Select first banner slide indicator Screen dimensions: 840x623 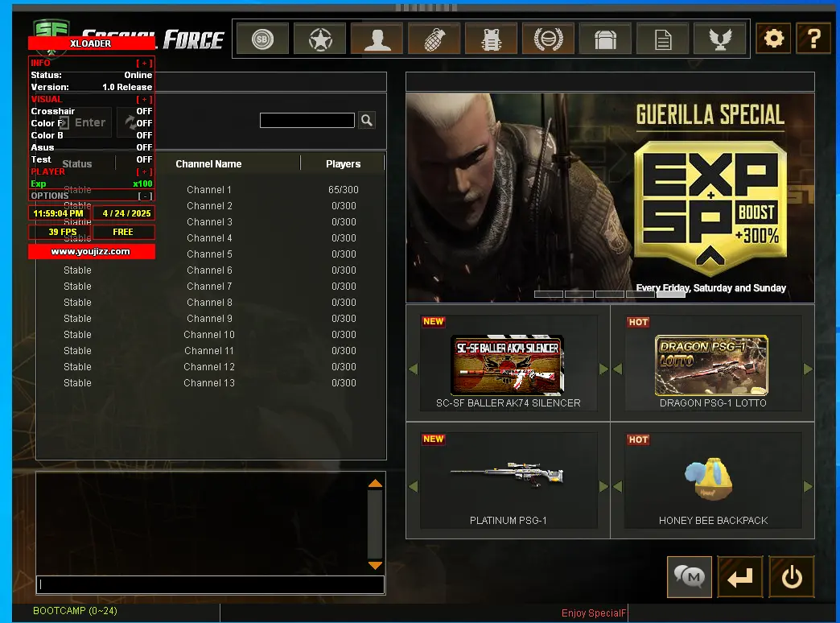coord(549,295)
